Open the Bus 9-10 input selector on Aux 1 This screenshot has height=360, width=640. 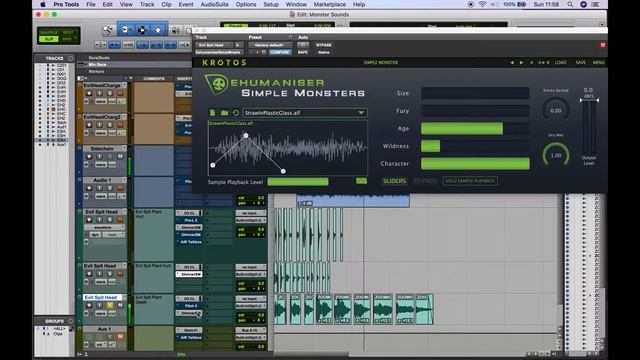point(251,330)
